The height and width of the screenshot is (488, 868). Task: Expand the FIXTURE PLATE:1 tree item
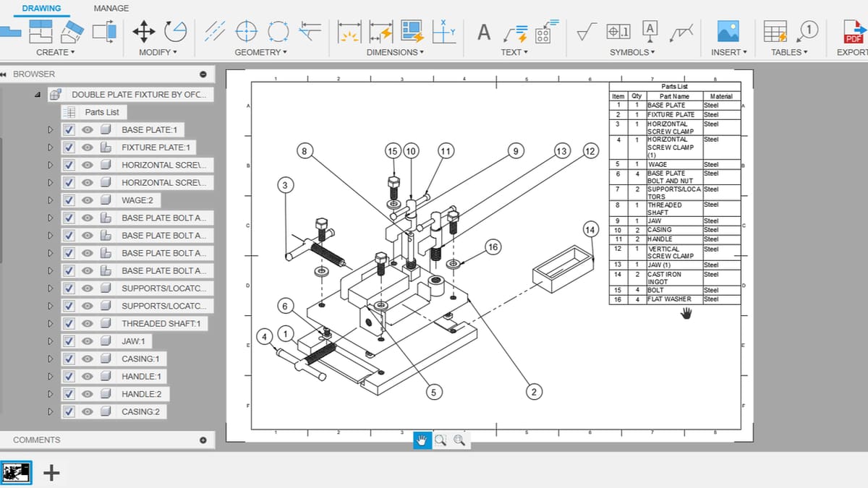click(50, 147)
